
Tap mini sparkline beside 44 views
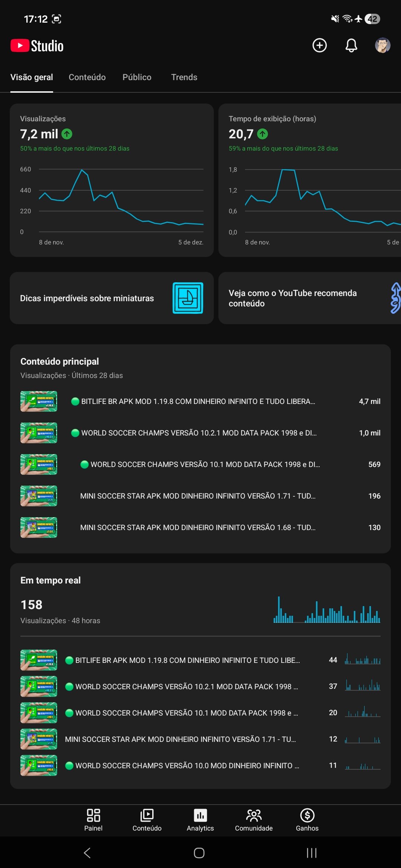pos(363,659)
